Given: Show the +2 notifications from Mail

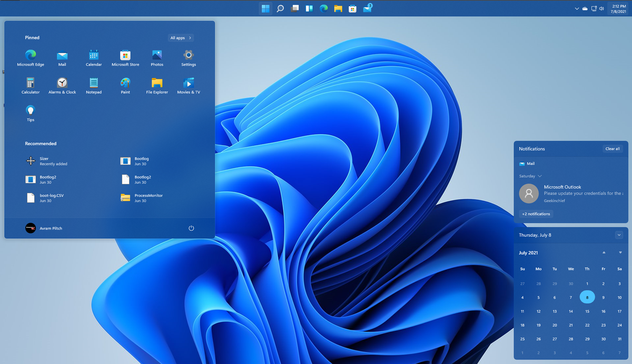Looking at the screenshot, I should pos(536,214).
